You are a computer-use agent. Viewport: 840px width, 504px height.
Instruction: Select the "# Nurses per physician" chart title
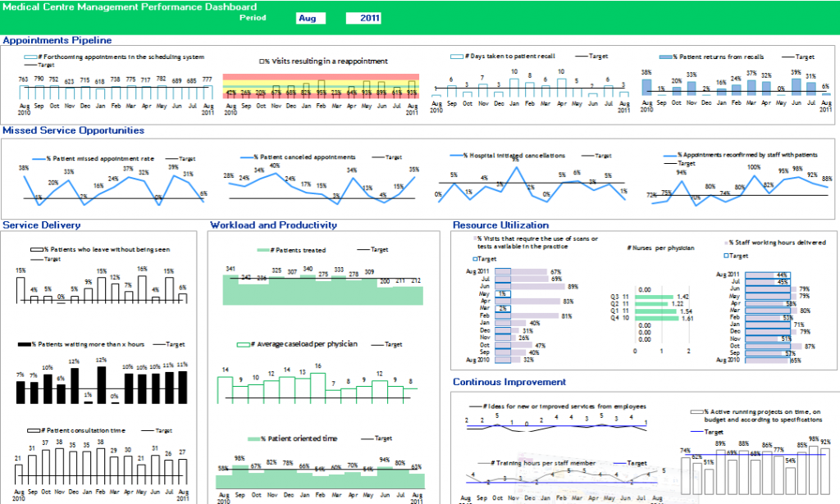[660, 247]
